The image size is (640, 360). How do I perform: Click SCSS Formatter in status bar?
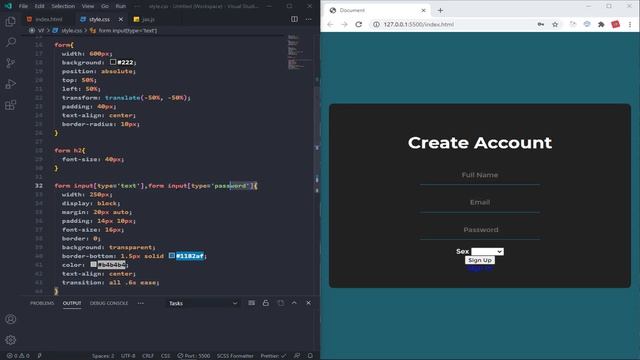[x=235, y=356]
